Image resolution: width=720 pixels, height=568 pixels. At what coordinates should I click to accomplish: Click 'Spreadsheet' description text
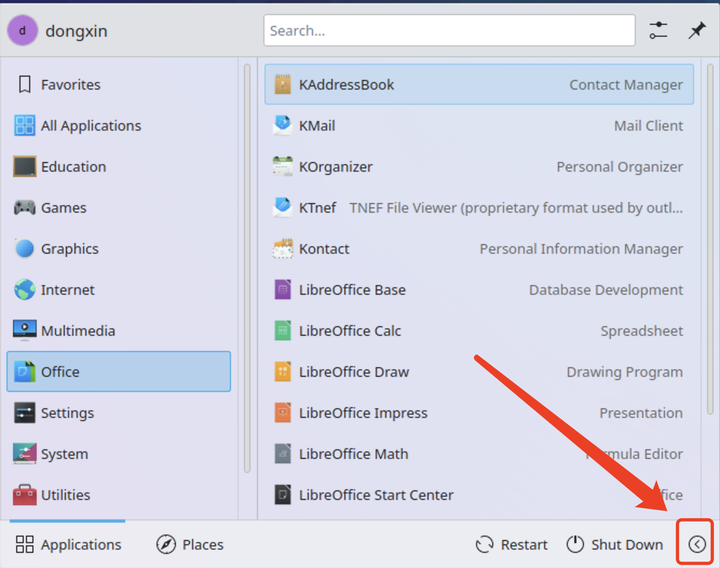pyautogui.click(x=641, y=331)
